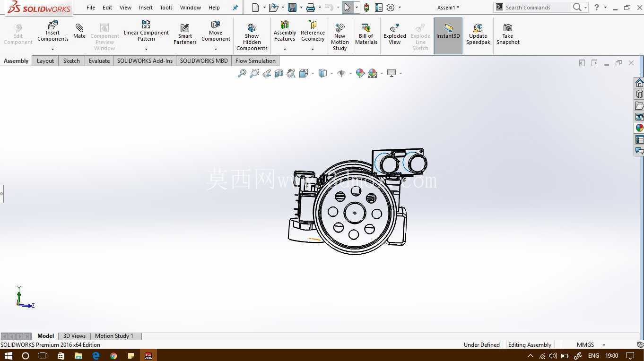The height and width of the screenshot is (361, 644).
Task: Click Apply Scene icon
Action: pos(373,73)
